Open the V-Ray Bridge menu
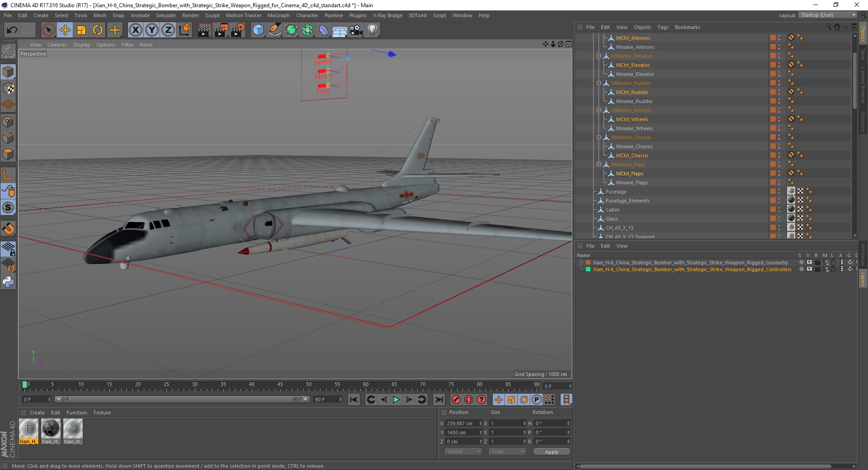Screen dimensions: 868x470 pyautogui.click(x=387, y=15)
